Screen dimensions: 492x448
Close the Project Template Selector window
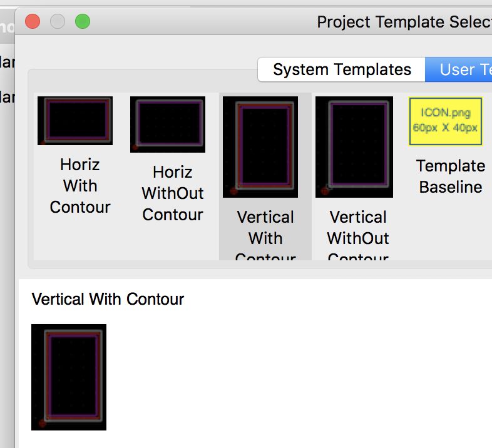click(x=33, y=22)
